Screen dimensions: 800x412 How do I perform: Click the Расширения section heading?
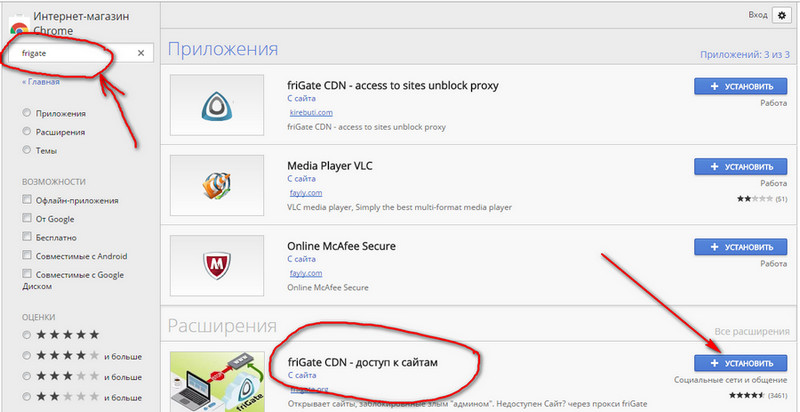[x=222, y=326]
